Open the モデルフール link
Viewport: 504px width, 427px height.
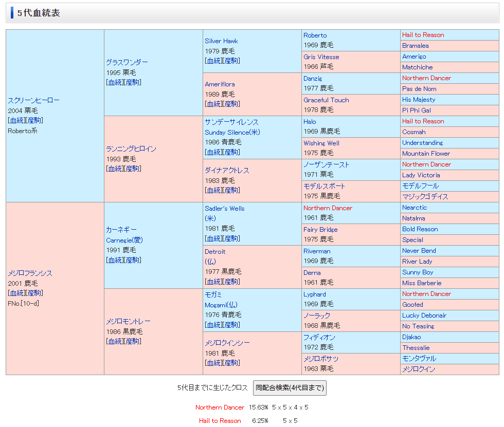(421, 186)
